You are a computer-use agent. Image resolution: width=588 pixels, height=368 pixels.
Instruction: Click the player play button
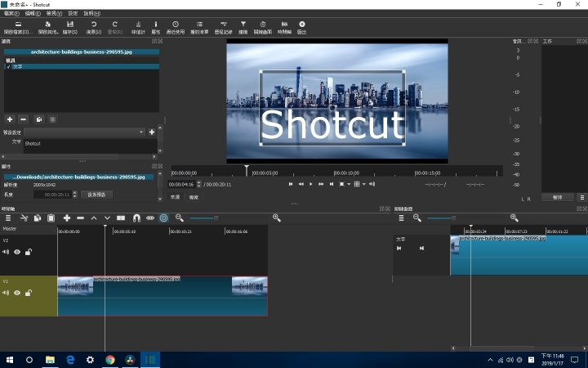310,184
